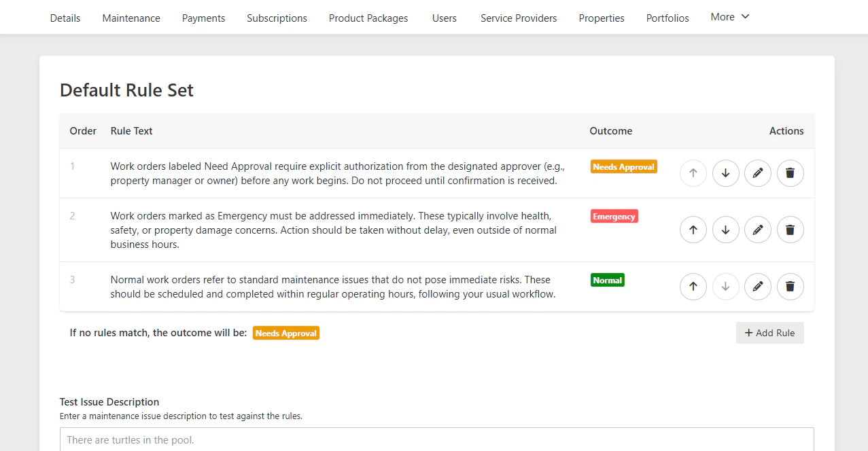Viewport: 868px width, 451px height.
Task: Focus the Test Issue Description input field
Action: (x=437, y=439)
